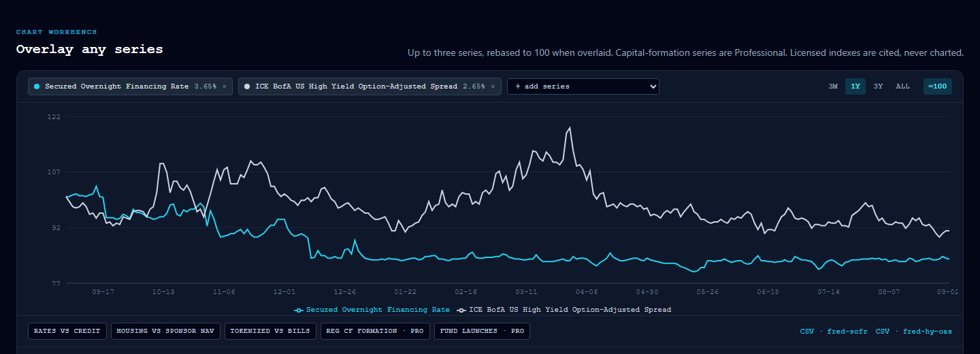This screenshot has width=980, height=354.
Task: Load the TOKENIZED VS BILLS preset
Action: pyautogui.click(x=270, y=331)
